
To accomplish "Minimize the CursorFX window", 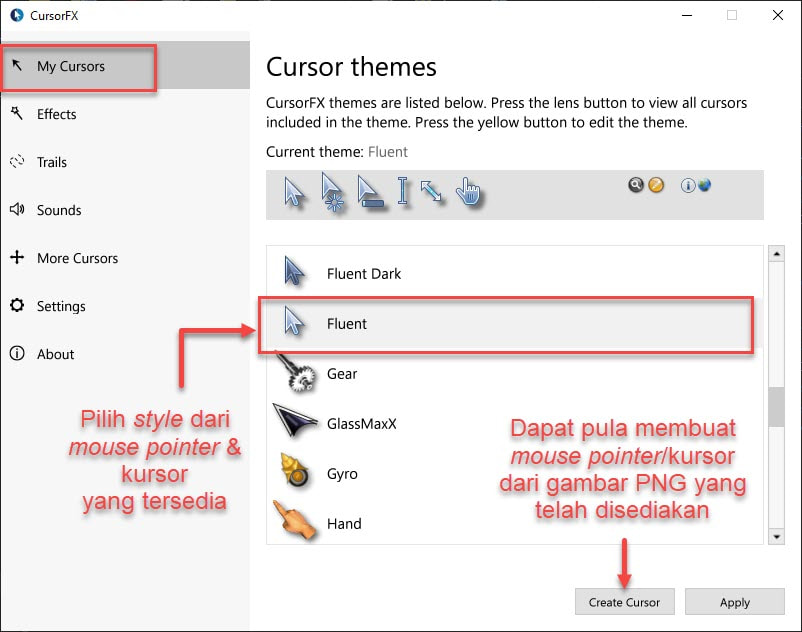I will click(687, 15).
